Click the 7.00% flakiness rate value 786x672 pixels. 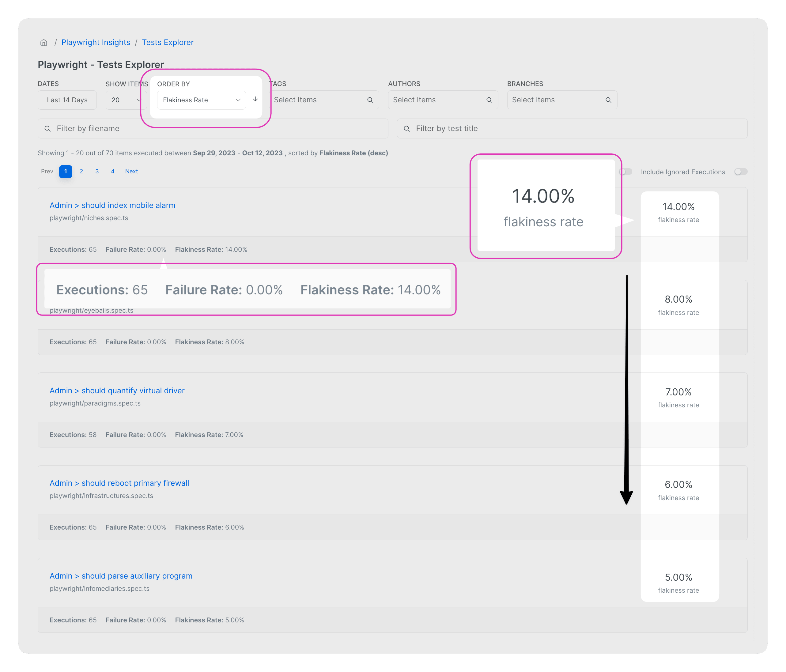(x=678, y=392)
